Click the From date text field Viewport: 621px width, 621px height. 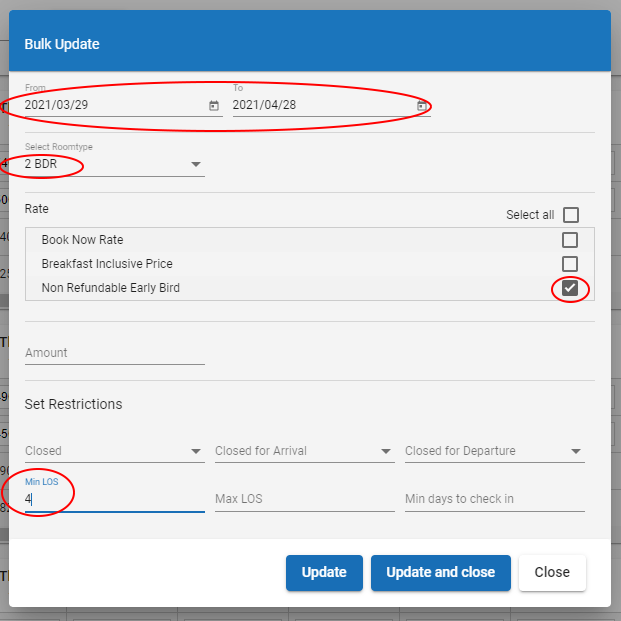coord(110,105)
